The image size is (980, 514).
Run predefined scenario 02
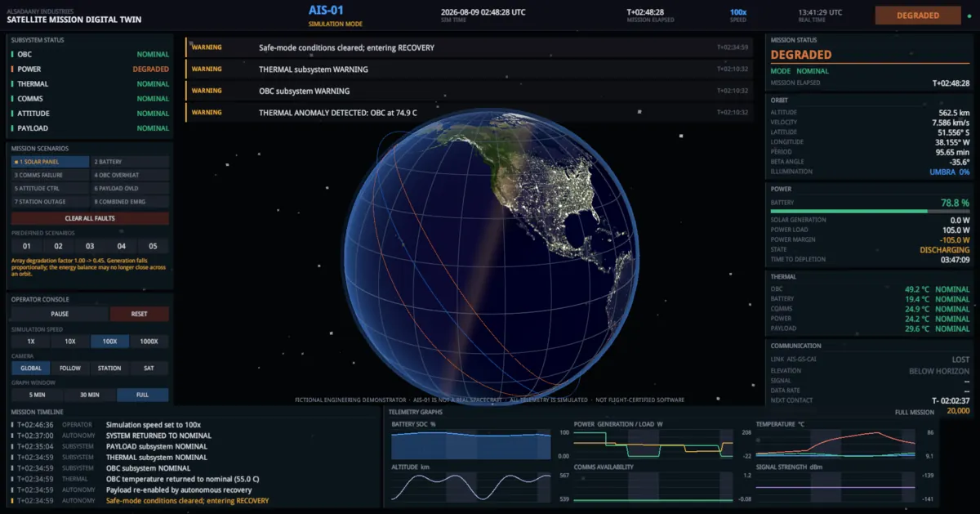[x=58, y=246]
